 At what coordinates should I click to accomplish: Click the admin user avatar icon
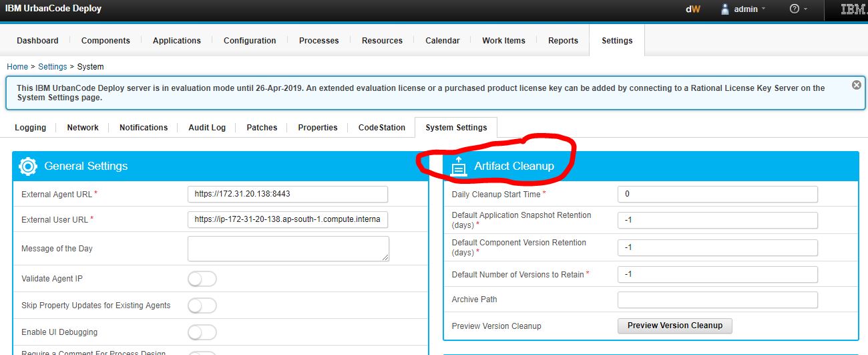[725, 9]
